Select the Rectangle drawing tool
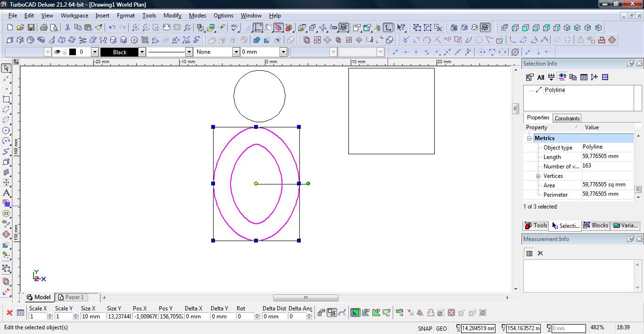The image size is (644, 334). click(6, 100)
